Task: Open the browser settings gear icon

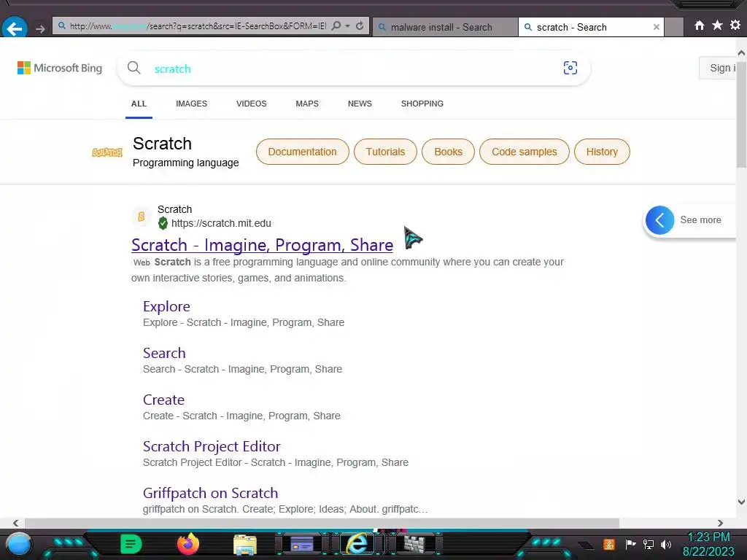Action: 735,26
